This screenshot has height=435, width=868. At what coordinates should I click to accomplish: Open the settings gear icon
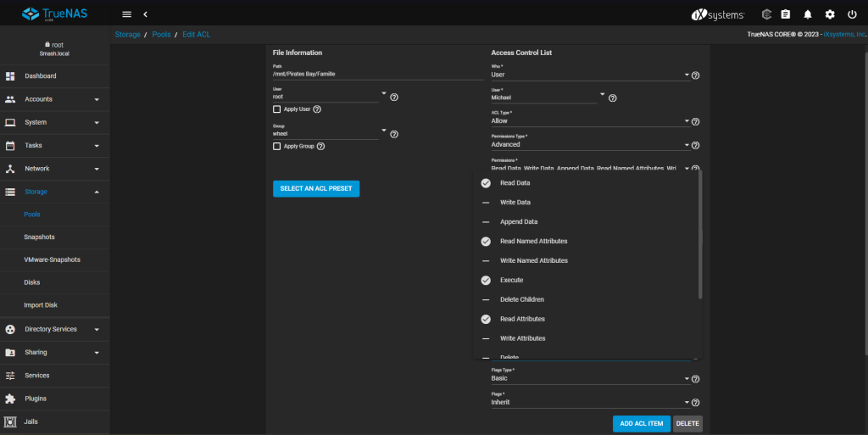tap(830, 14)
